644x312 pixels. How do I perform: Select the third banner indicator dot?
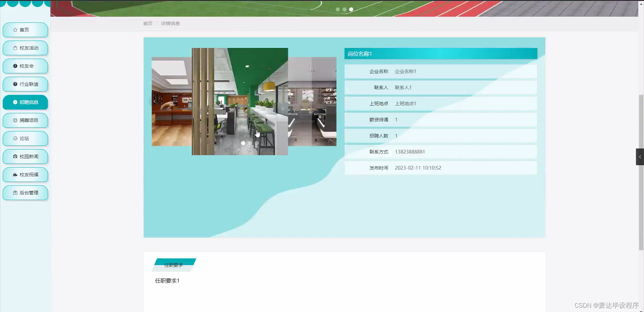(351, 9)
